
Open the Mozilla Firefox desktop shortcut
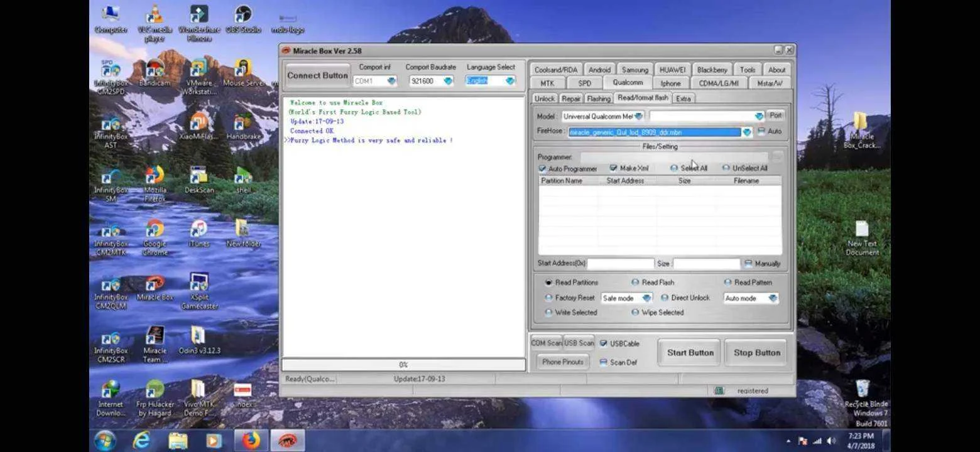click(155, 184)
